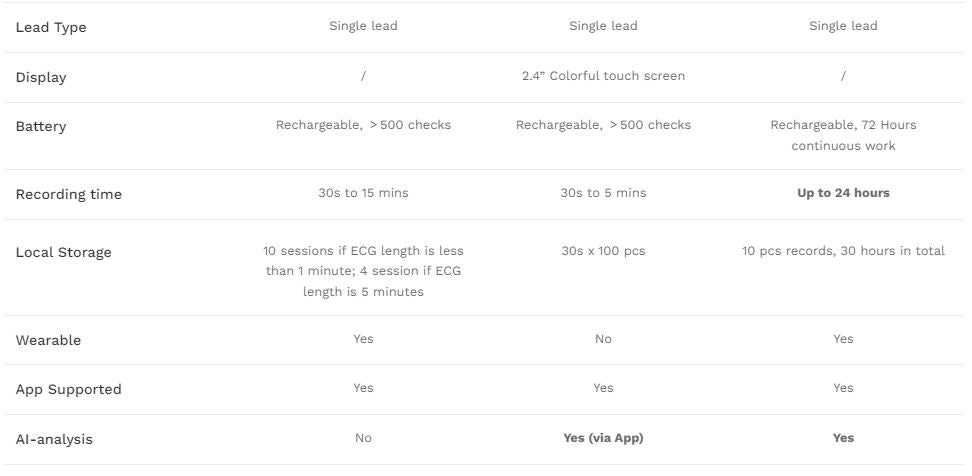Click the "2.4" Colorful touch screen" cell
The width and height of the screenshot is (972, 476).
click(x=603, y=76)
